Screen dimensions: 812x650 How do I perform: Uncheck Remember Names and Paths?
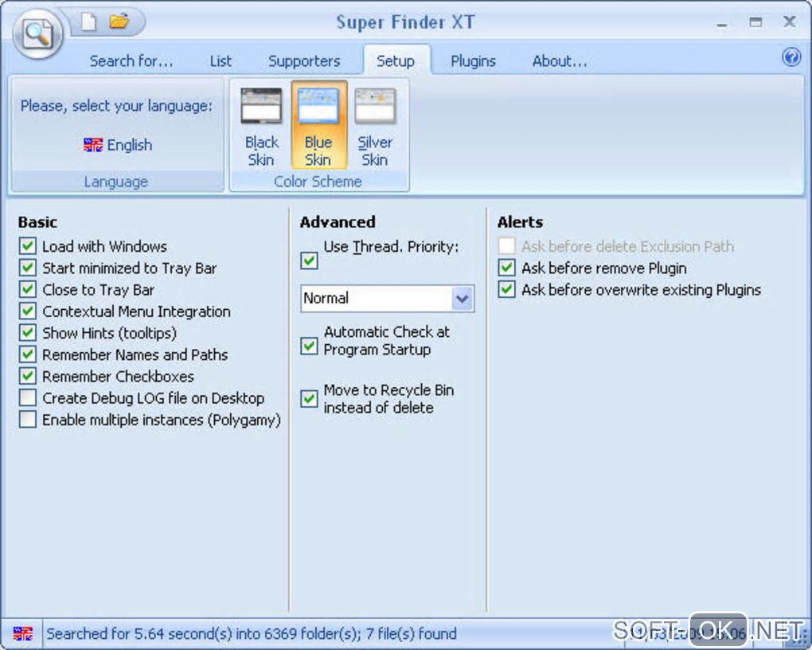(28, 354)
